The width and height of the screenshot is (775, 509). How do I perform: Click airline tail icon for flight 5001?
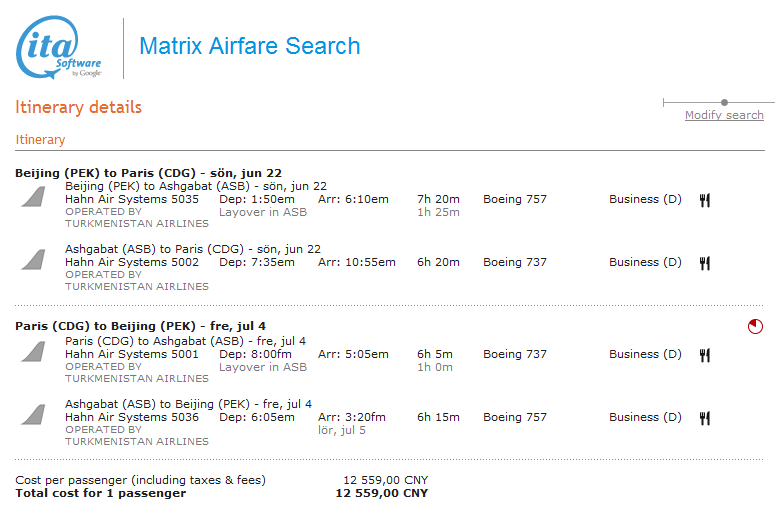(x=34, y=352)
